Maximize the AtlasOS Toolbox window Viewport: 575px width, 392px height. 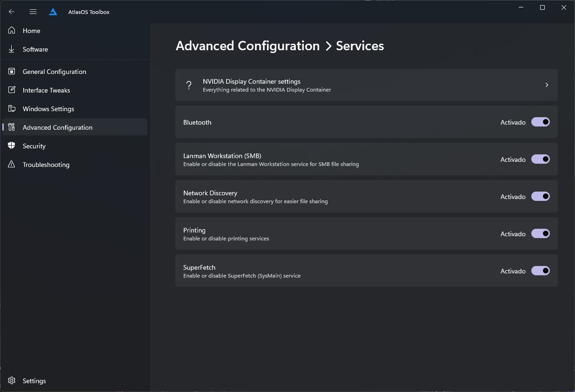pyautogui.click(x=542, y=7)
